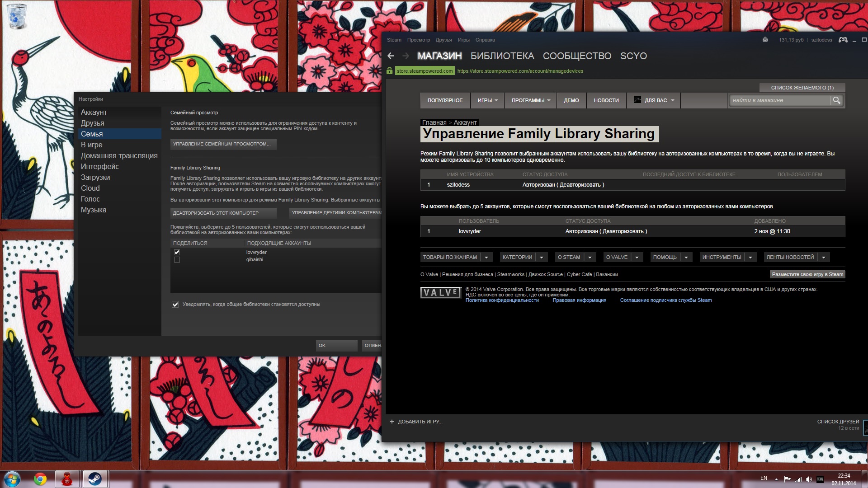The image size is (868, 488).
Task: Open the 'Друзья' menu in Steam menu bar
Action: [443, 40]
